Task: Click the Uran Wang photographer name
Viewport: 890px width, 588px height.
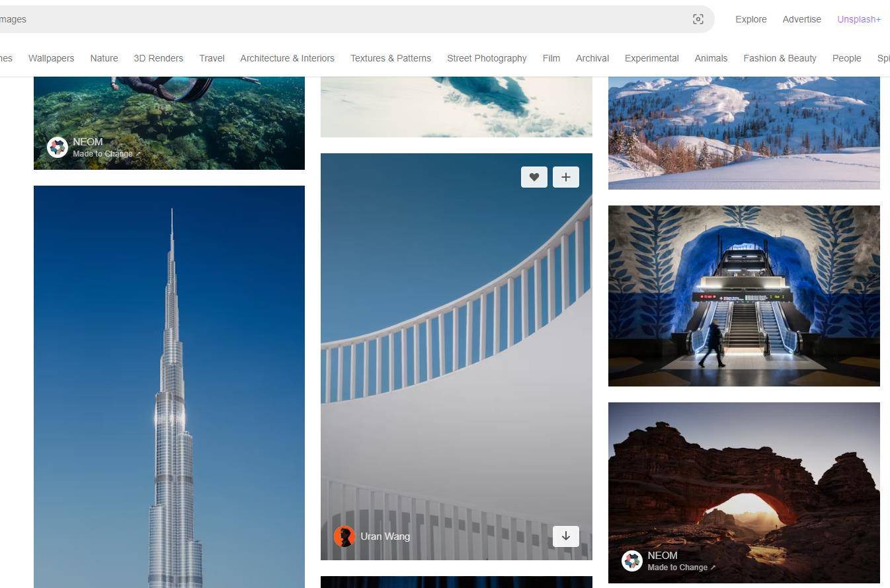Action: pyautogui.click(x=385, y=536)
